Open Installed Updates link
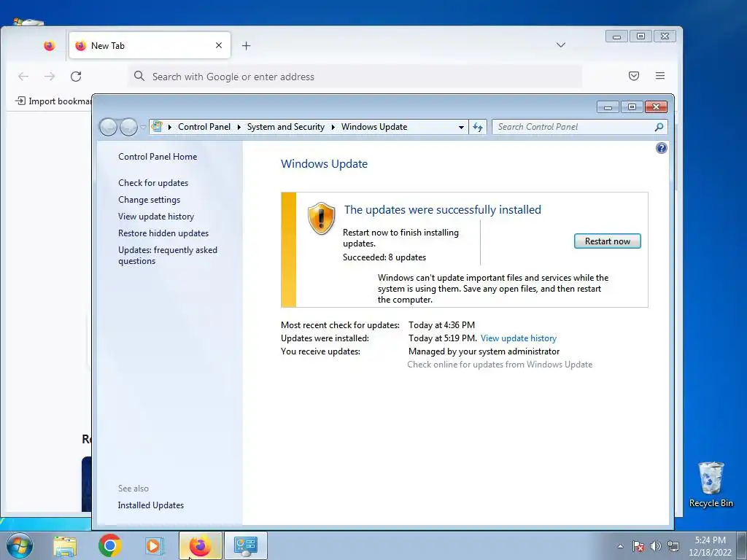747x560 pixels. click(150, 505)
